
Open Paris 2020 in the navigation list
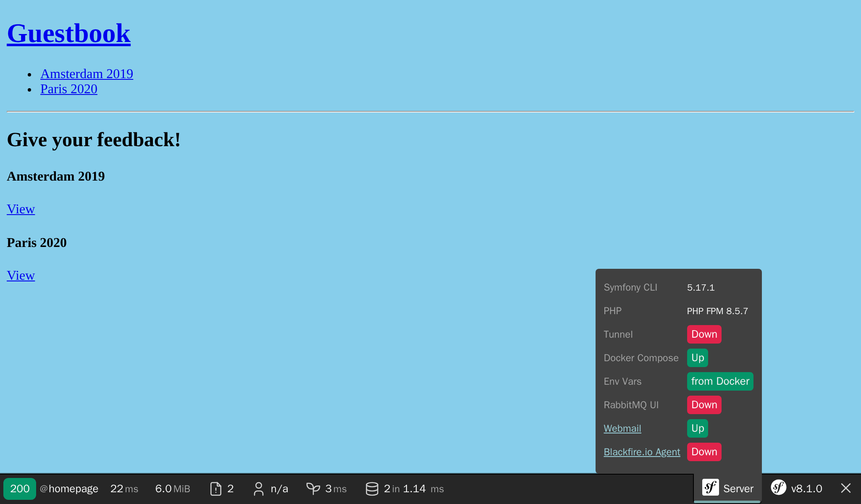(x=69, y=89)
